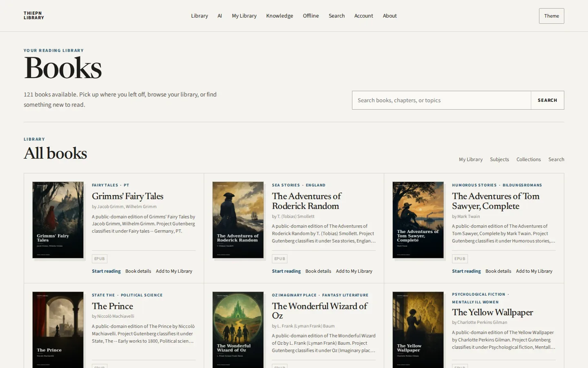This screenshot has height=368, width=588.
Task: Click the Fantasy Literature subject tag
Action: [x=345, y=295]
